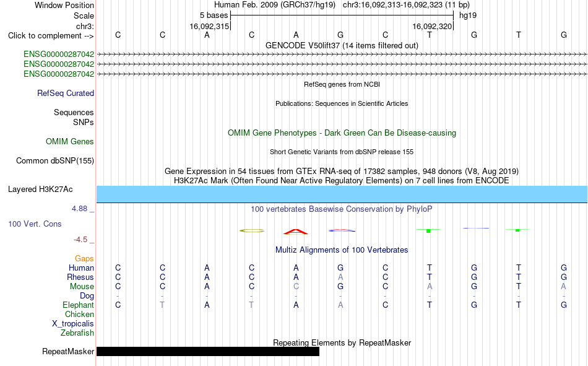This screenshot has width=588, height=366.
Task: Select the Rhesus alignment row label
Action: pos(80,277)
